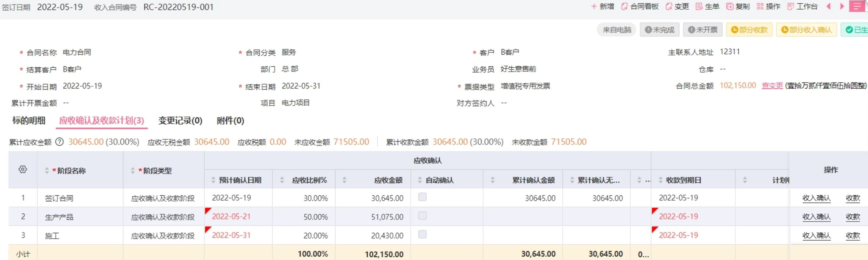
Task: Click 收款 link in the 施工 row
Action: coord(853,235)
